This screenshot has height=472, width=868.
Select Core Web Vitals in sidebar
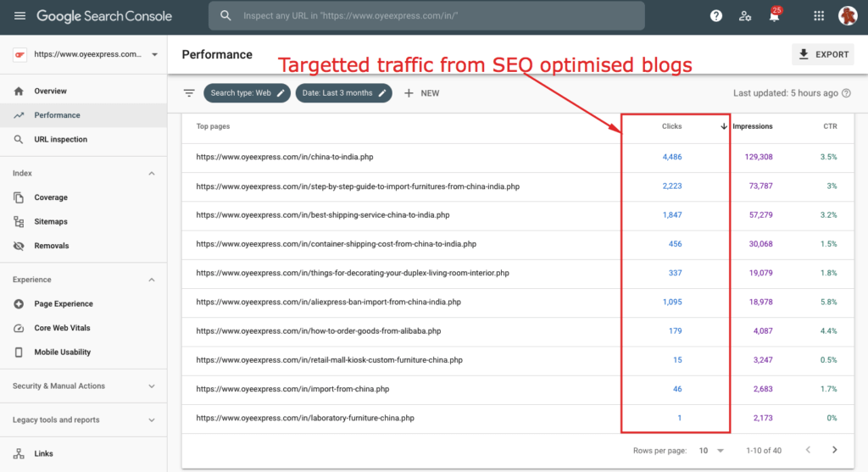click(62, 328)
